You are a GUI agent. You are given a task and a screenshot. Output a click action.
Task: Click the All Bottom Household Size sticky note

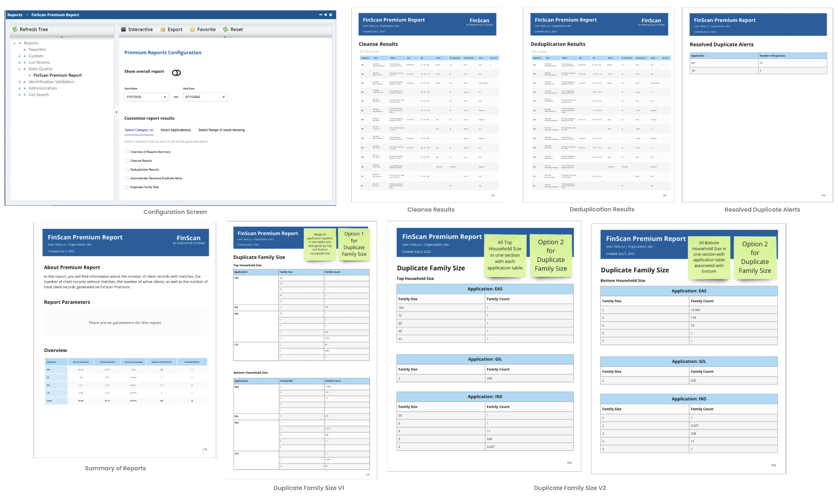[709, 257]
